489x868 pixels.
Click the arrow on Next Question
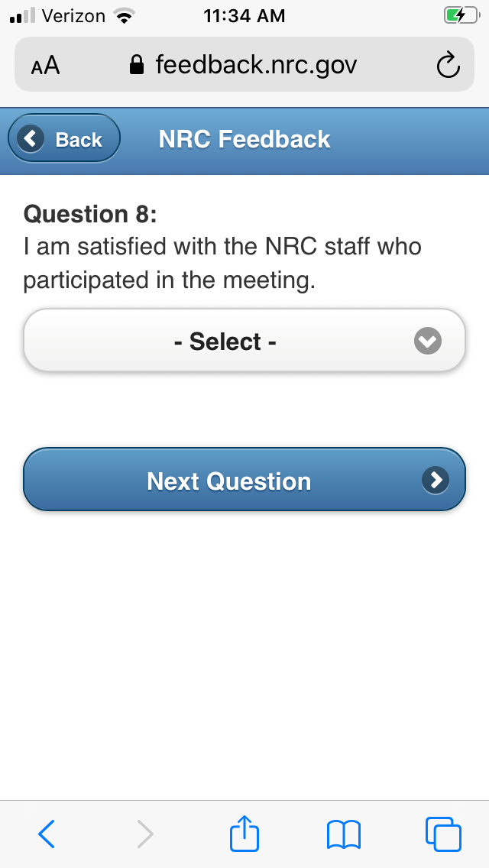coord(436,480)
